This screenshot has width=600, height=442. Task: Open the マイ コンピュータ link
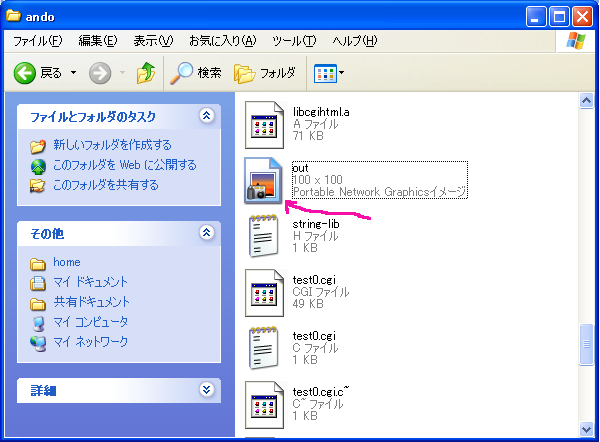pos(90,322)
